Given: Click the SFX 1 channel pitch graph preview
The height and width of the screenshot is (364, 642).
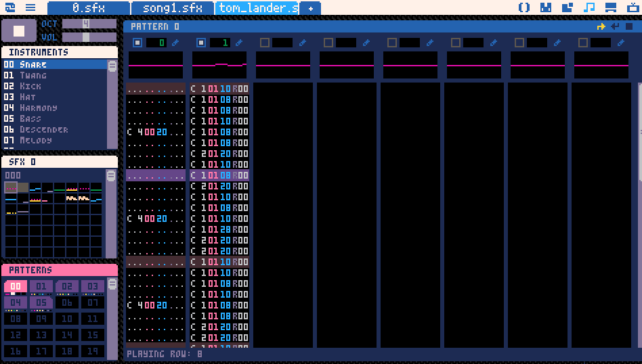Looking at the screenshot, I should (219, 65).
